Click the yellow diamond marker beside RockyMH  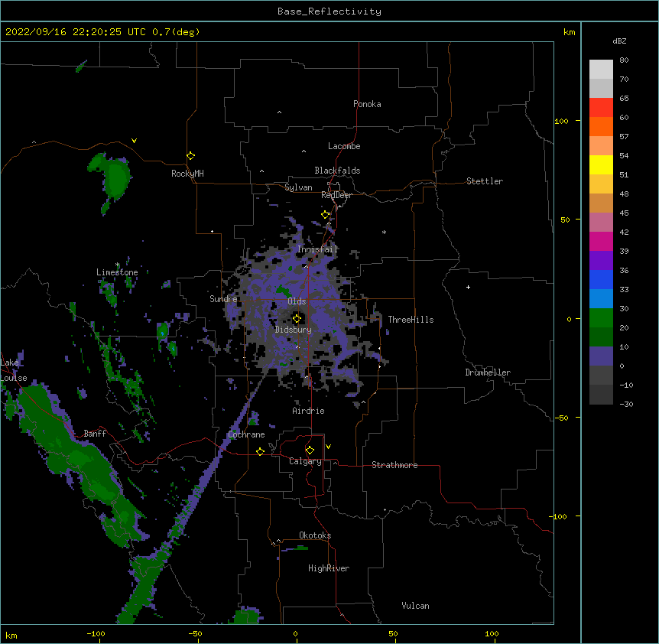tap(190, 156)
